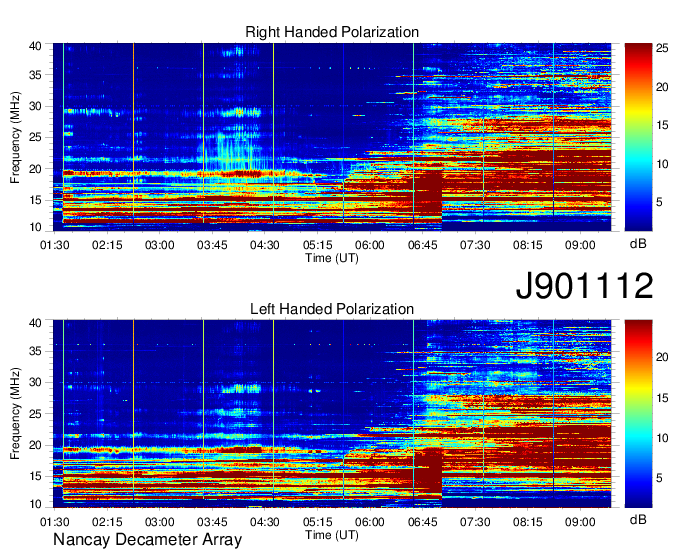Click the 03:00 time tick of the Left Handed plot
The height and width of the screenshot is (552, 680).
[x=160, y=522]
